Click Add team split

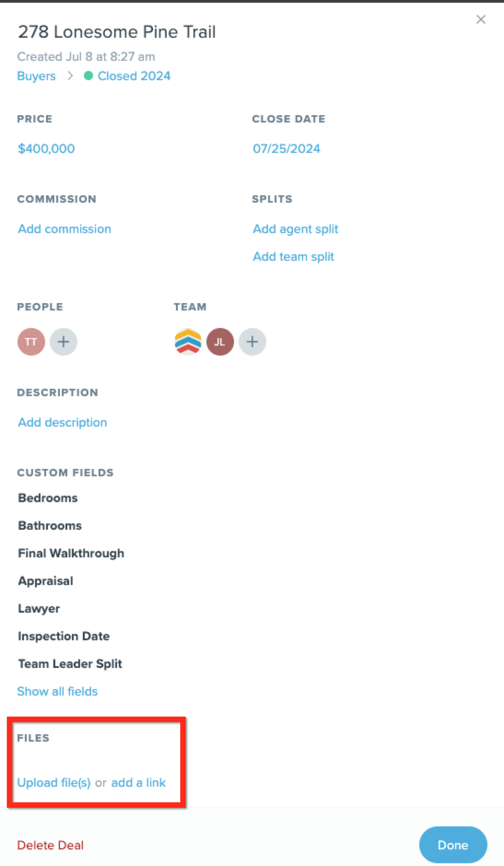pyautogui.click(x=293, y=257)
